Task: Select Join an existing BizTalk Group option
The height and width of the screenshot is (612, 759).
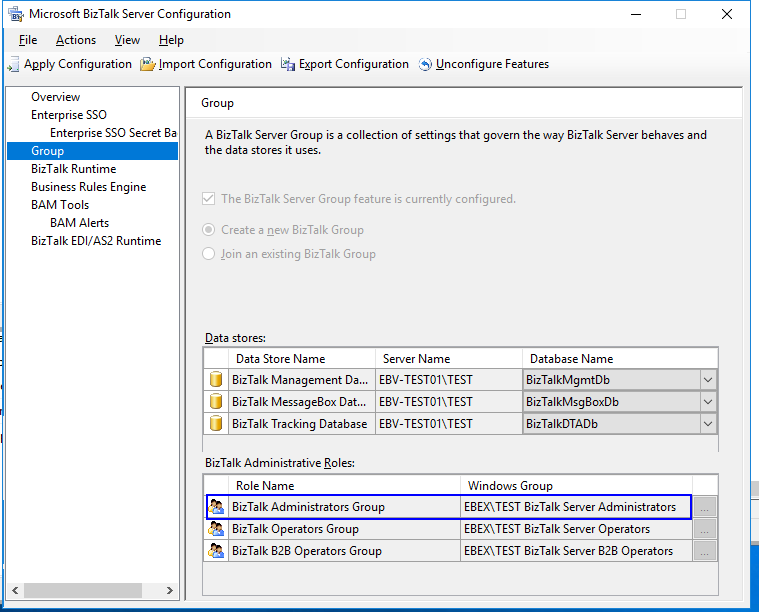Action: click(209, 254)
